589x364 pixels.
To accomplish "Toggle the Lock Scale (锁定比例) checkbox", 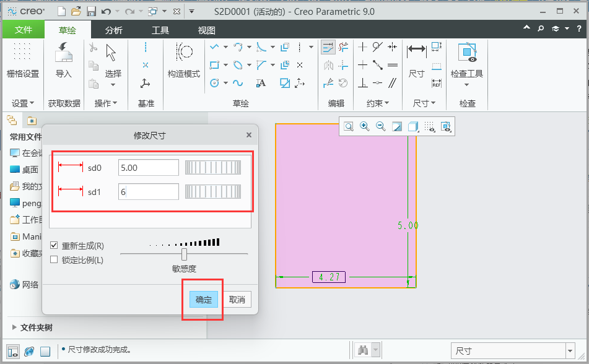I will click(x=54, y=259).
